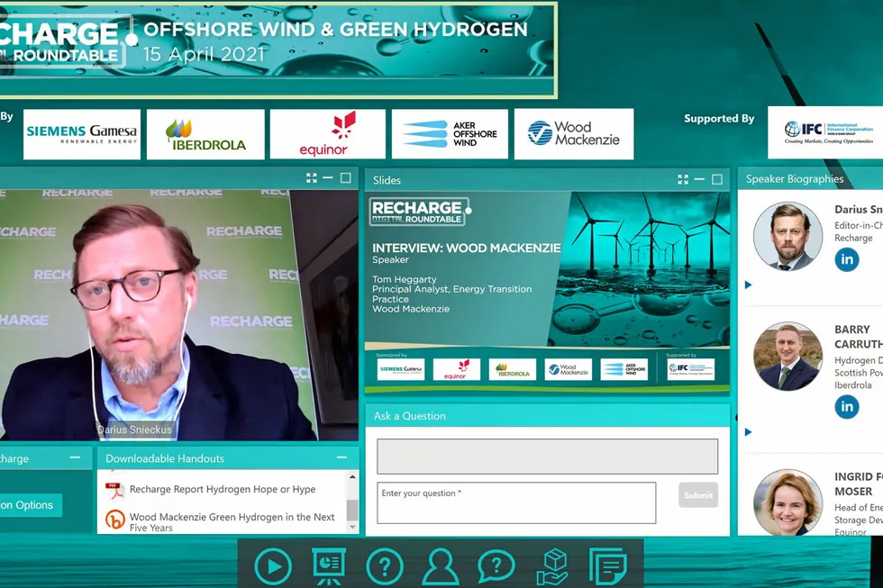Screen dimensions: 883x588
Task: Click 'INTERVIEW: WOOD MACKENZIE' slide heading
Action: point(467,248)
